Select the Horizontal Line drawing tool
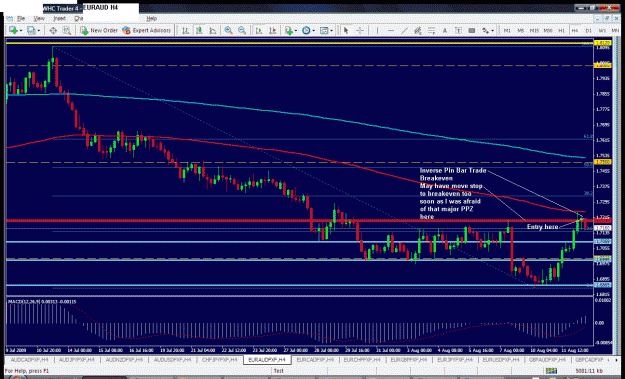This screenshot has height=379, width=625. pyautogui.click(x=391, y=30)
